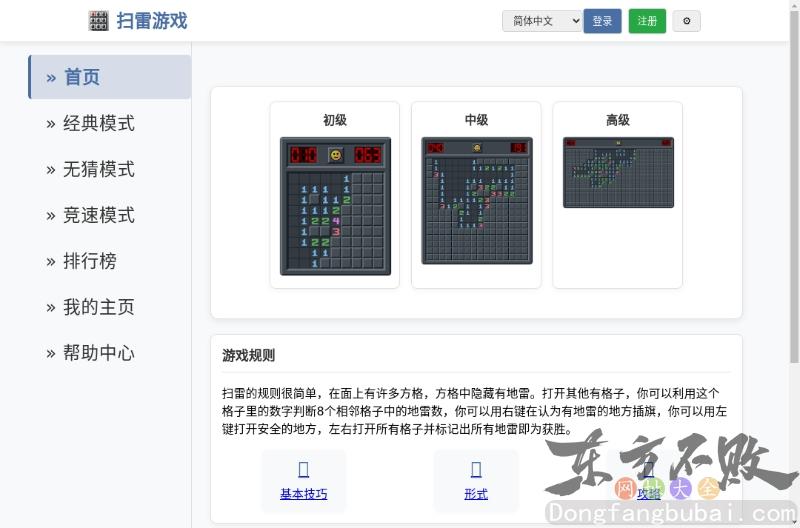Select the 中级 intermediate board thumbnail
The height and width of the screenshot is (528, 800).
pyautogui.click(x=476, y=200)
